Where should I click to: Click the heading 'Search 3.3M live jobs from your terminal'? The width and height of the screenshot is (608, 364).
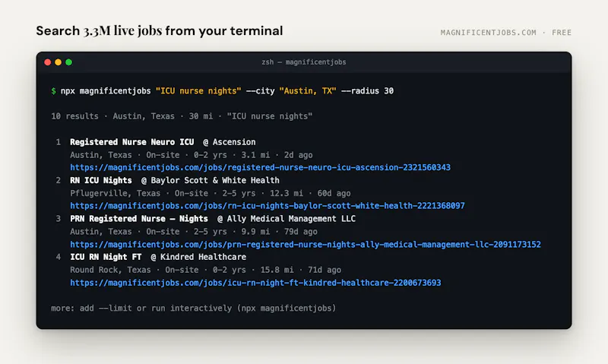click(x=160, y=31)
